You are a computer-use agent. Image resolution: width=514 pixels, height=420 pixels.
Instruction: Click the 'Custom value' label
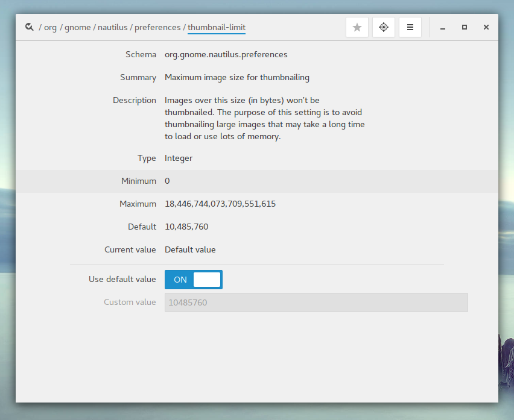[x=130, y=302]
